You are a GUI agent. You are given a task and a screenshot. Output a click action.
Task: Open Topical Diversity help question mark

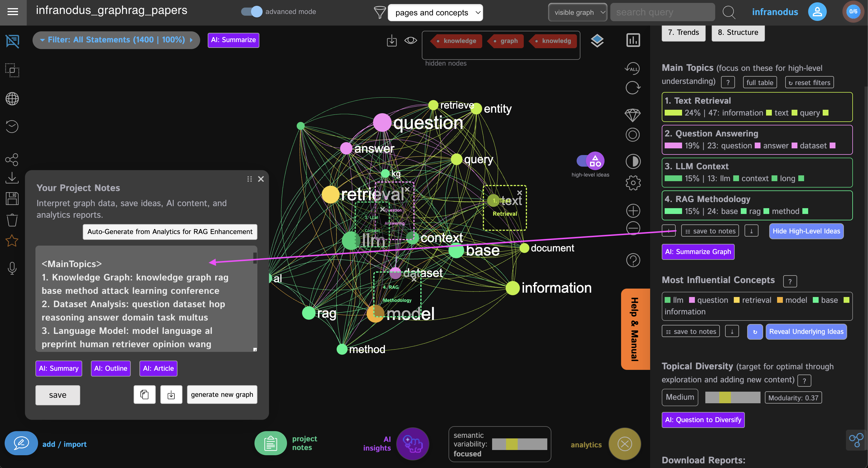[x=804, y=380]
